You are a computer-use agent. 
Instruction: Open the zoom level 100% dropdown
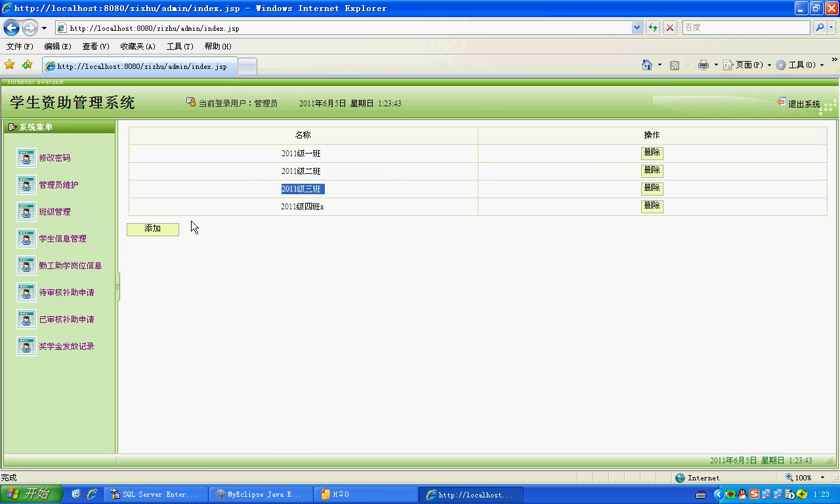(822, 478)
